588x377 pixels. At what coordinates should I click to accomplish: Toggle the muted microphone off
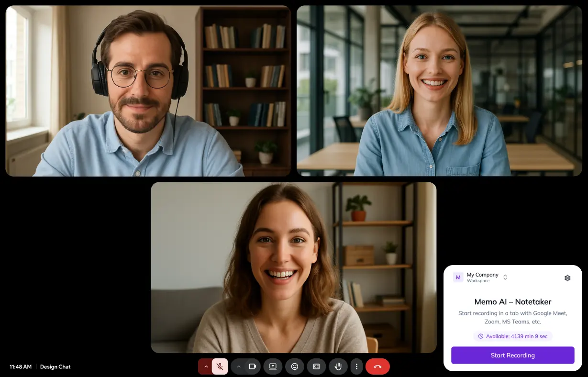219,366
